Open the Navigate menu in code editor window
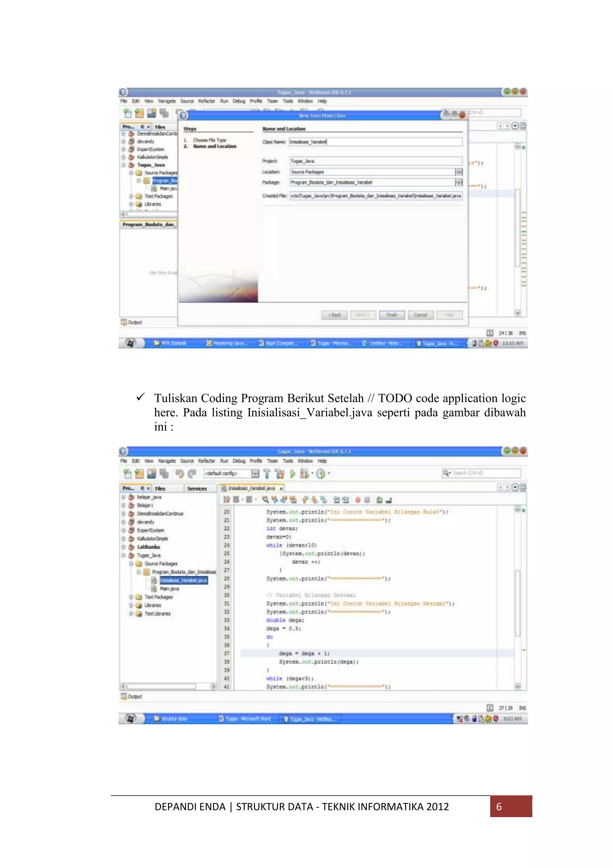The image size is (614, 868). 167,461
